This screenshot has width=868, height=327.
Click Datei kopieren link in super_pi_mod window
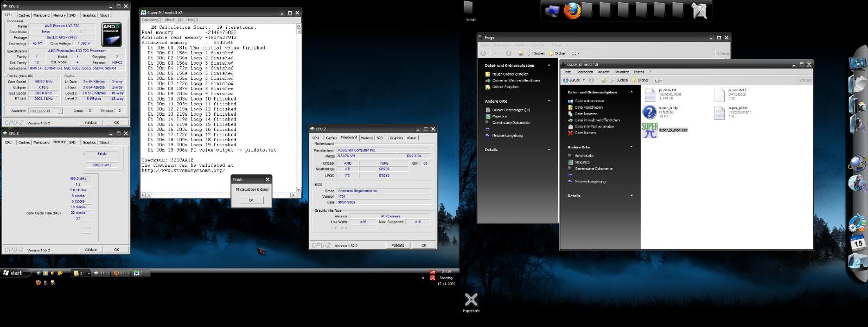tap(586, 114)
